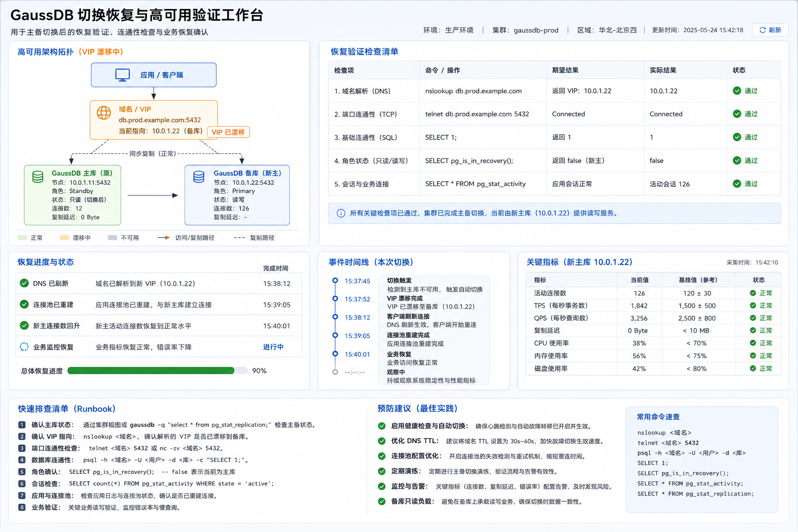Image resolution: width=798 pixels, height=532 pixels.
Task: Click the database icon of GaussDB 备库（新主）
Action: [x=199, y=177]
